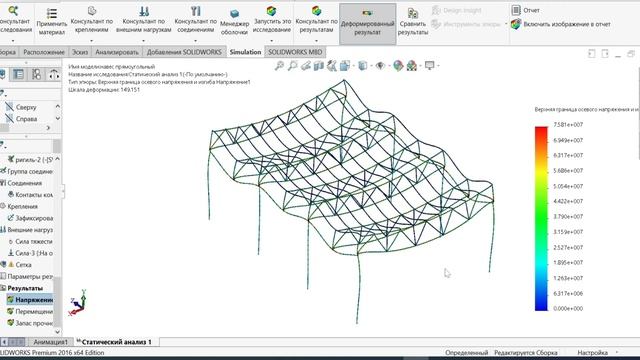Image resolution: width=640 pixels, height=360 pixels.
Task: Switch to the Расположение tab
Action: [44, 52]
